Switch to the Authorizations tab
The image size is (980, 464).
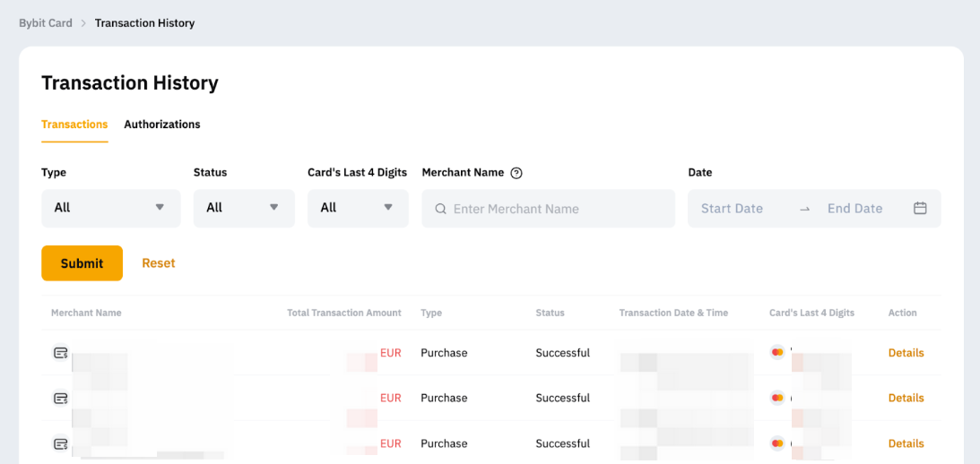[x=162, y=125]
